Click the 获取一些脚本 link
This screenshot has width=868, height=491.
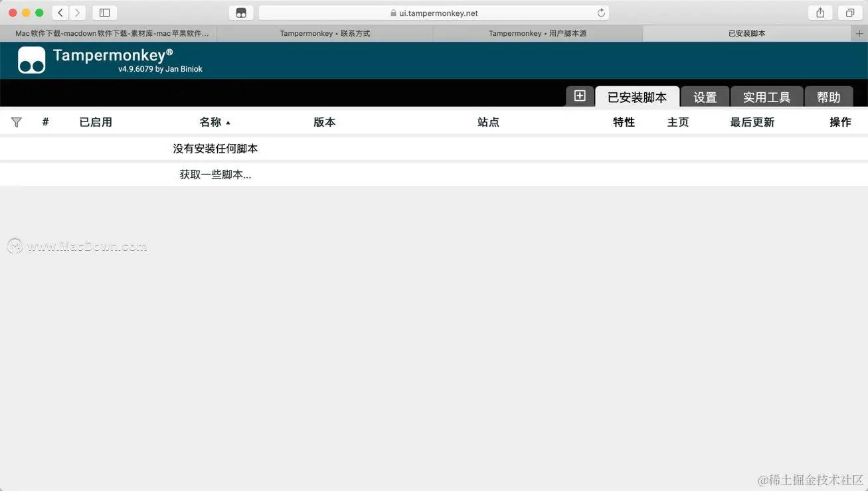215,174
